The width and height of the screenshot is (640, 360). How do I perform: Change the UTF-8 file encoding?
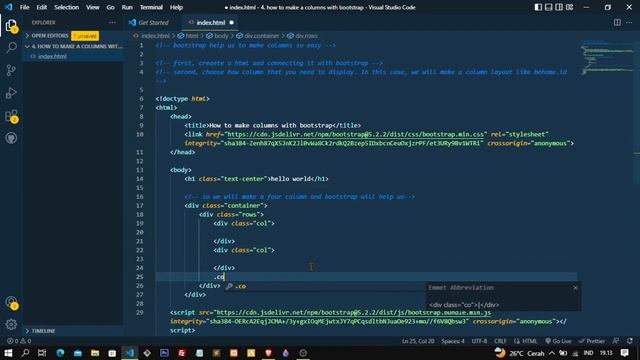[x=479, y=341]
